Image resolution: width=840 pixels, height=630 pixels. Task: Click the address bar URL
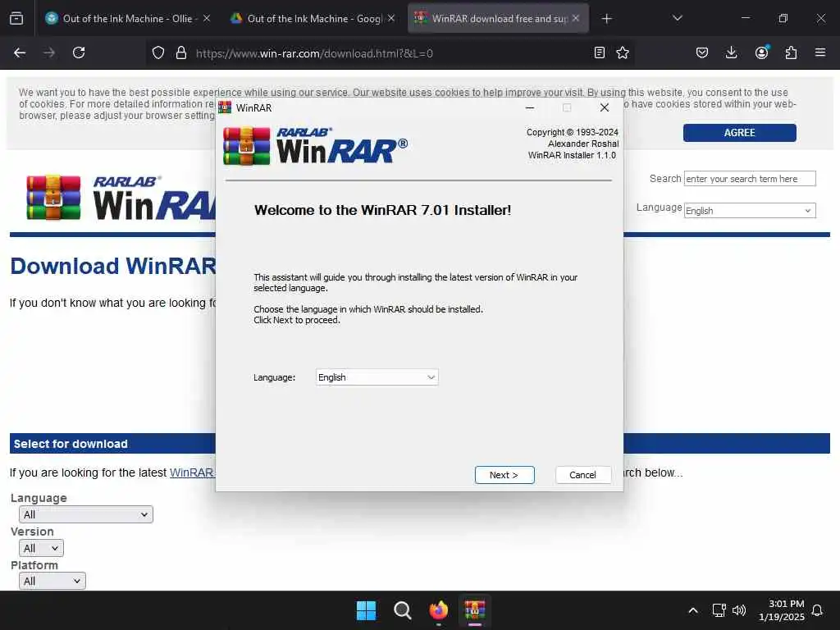pos(314,53)
